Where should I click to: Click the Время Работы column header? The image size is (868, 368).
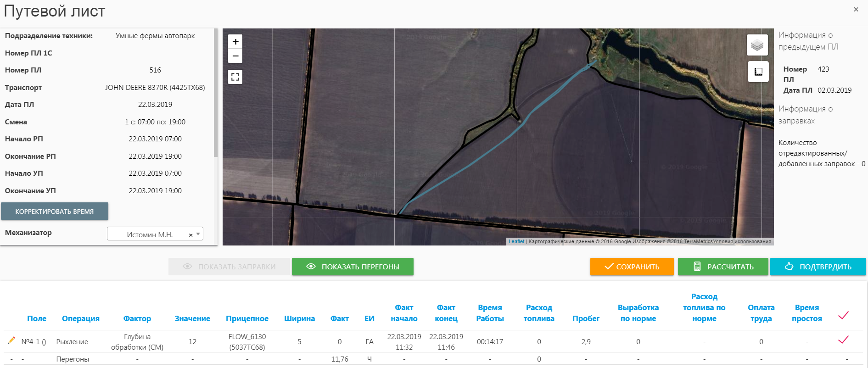[x=490, y=313]
